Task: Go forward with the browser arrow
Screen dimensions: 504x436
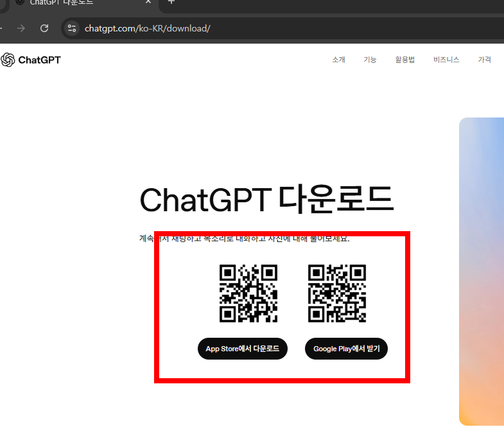Action: [21, 28]
